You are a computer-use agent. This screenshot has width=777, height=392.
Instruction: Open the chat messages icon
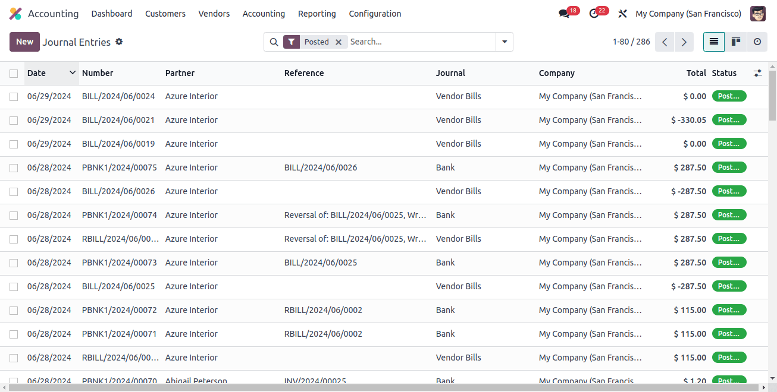pos(564,14)
